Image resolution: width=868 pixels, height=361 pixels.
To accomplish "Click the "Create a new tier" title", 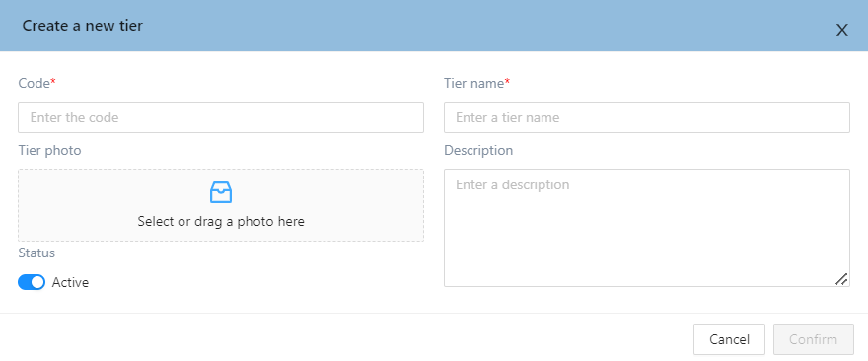I will (83, 26).
